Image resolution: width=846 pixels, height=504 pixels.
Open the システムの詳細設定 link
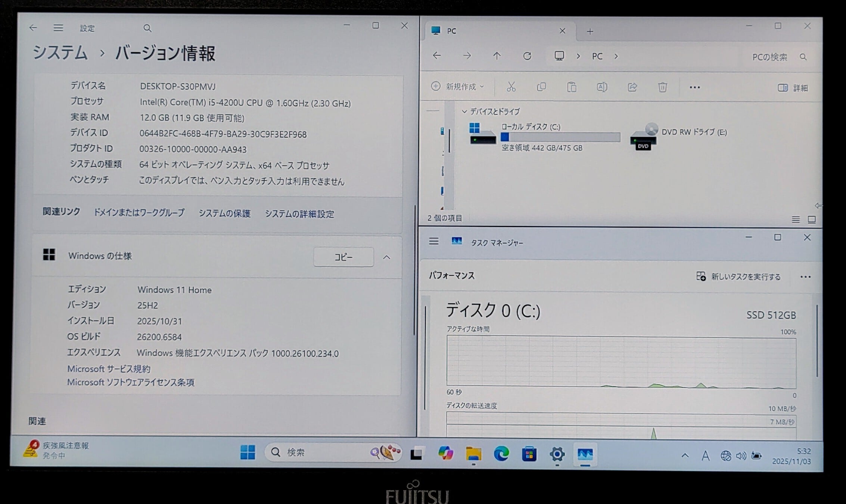[299, 214]
